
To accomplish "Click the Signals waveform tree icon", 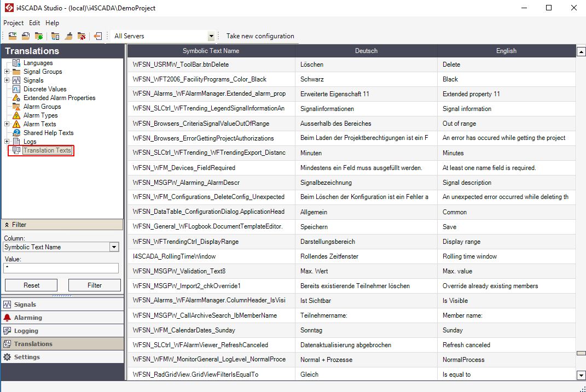I will pos(16,80).
